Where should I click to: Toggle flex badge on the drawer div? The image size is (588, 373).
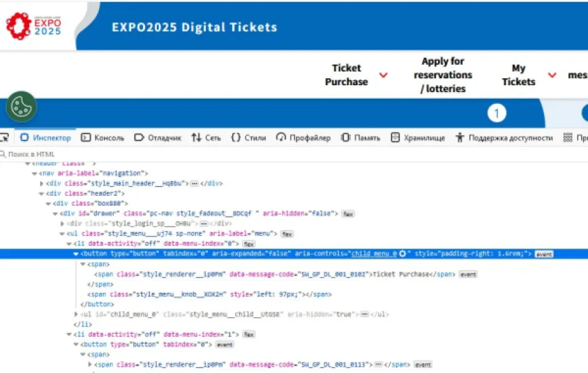348,214
